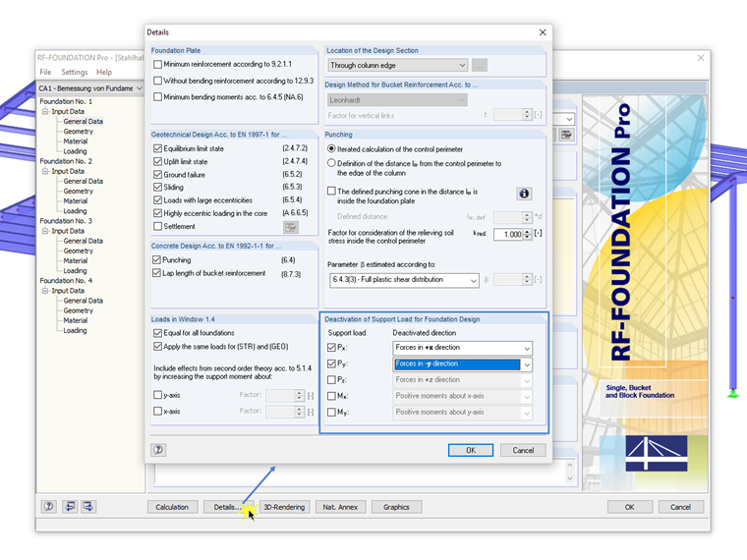This screenshot has width=747, height=560.
Task: Open the CA1 design case dropdown
Action: click(x=90, y=88)
